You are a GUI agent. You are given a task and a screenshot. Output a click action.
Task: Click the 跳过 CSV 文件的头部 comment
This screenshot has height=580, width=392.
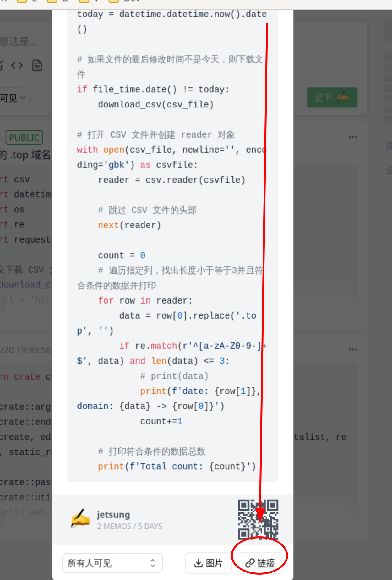coord(147,210)
